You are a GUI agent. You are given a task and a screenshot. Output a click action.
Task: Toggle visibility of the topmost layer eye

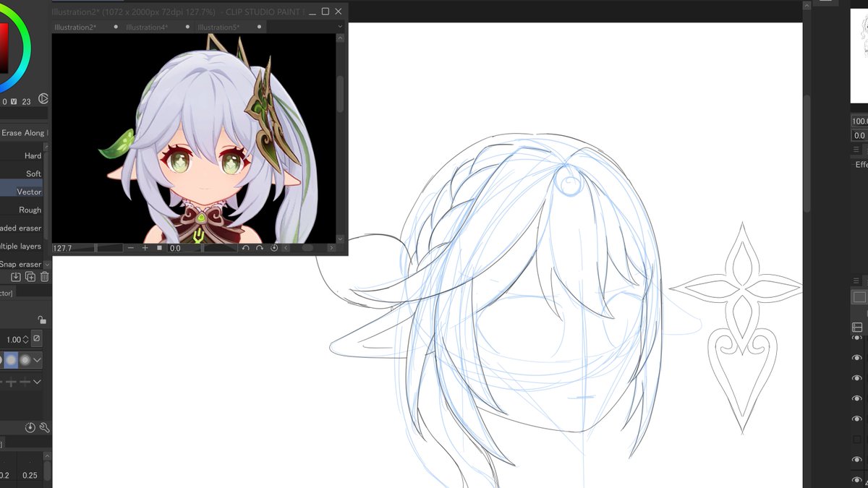[x=857, y=338]
